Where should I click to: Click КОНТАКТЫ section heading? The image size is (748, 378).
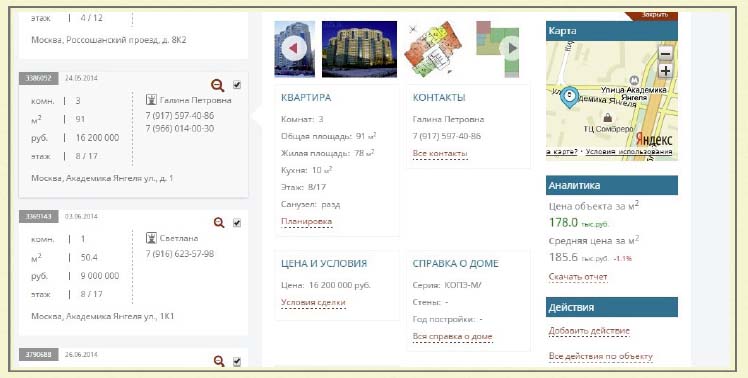click(x=439, y=97)
